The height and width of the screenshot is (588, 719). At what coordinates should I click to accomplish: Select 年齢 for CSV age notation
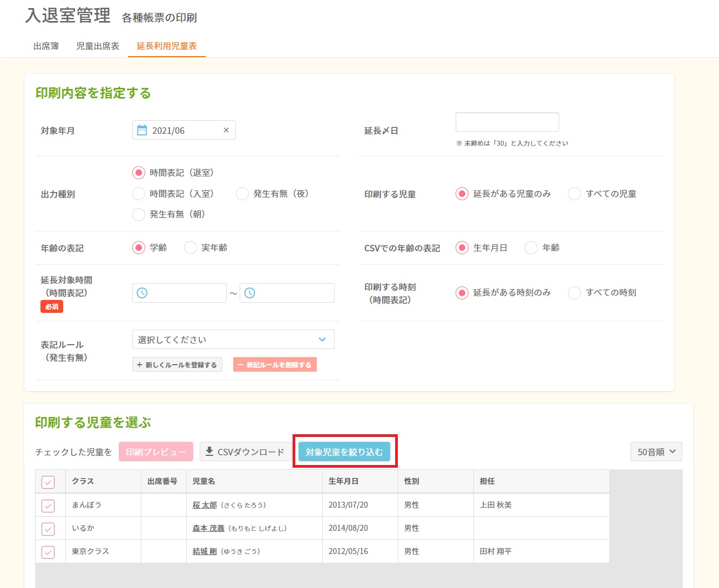coord(531,248)
